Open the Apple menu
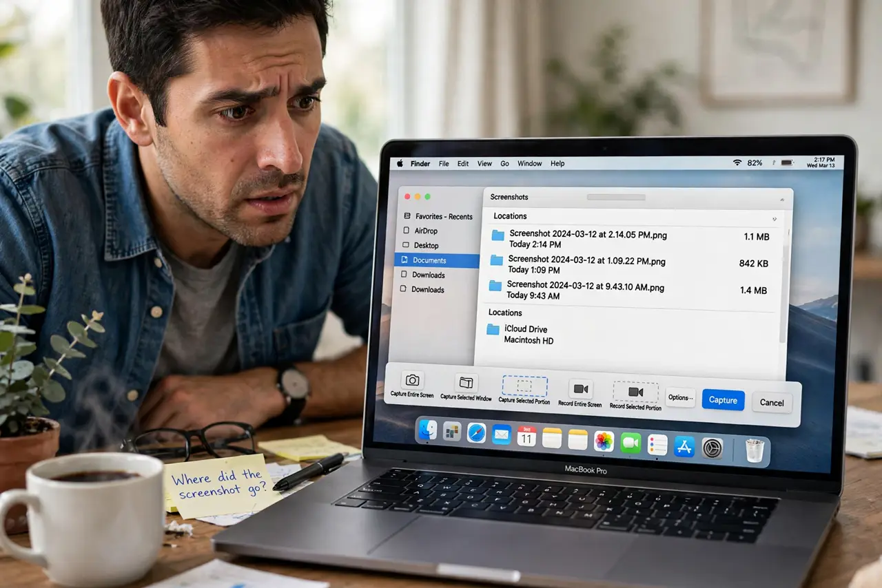 point(399,163)
